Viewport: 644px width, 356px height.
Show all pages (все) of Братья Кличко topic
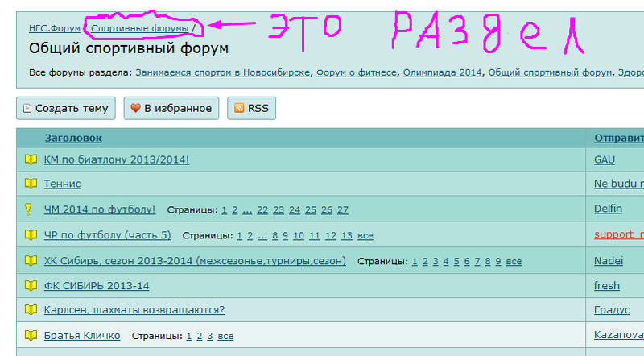point(225,336)
